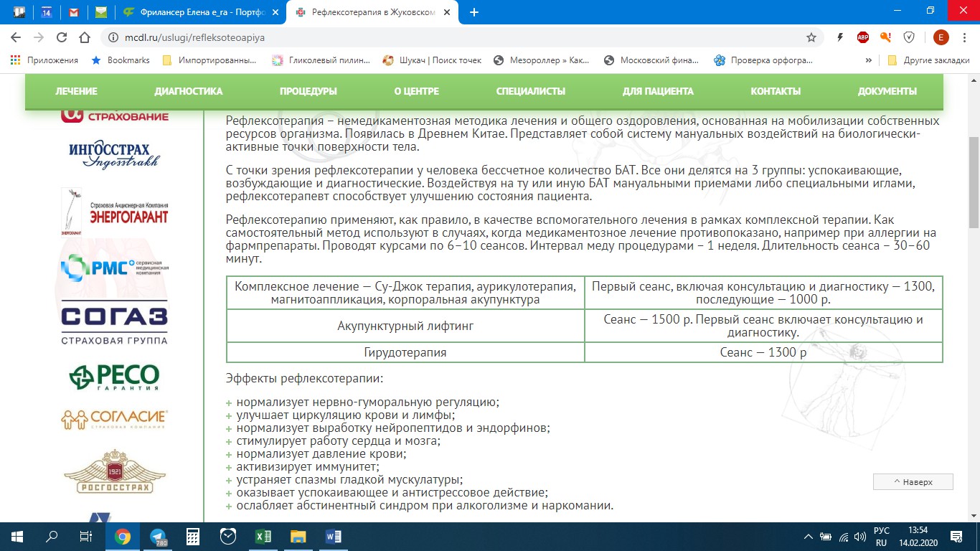
Task: Open the Московский фина... bookmark
Action: (651, 60)
